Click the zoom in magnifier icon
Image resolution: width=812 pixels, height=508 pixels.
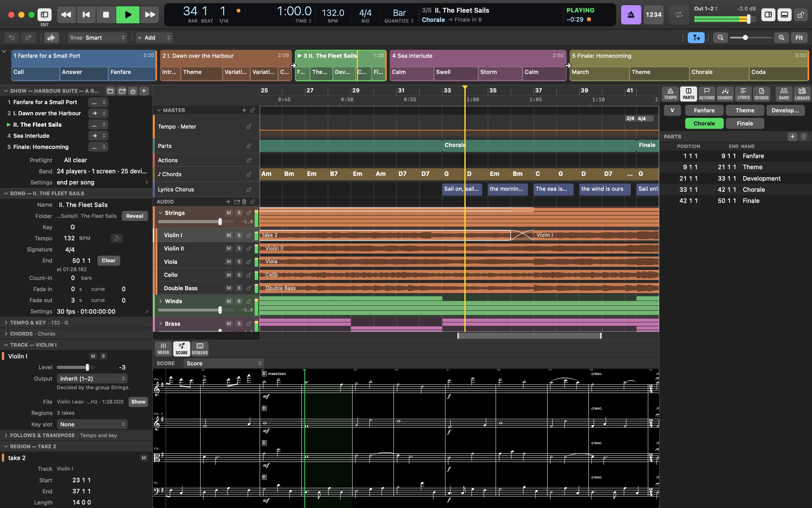point(782,38)
